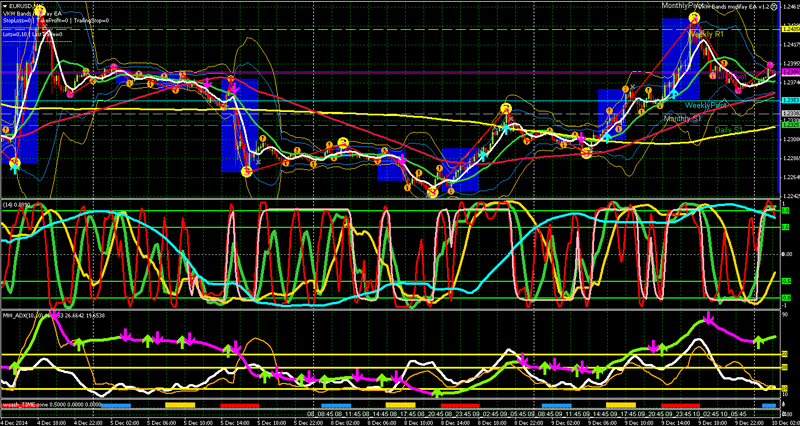Click the cyan up arrow under the first swing low
The height and width of the screenshot is (426, 800).
pyautogui.click(x=15, y=169)
